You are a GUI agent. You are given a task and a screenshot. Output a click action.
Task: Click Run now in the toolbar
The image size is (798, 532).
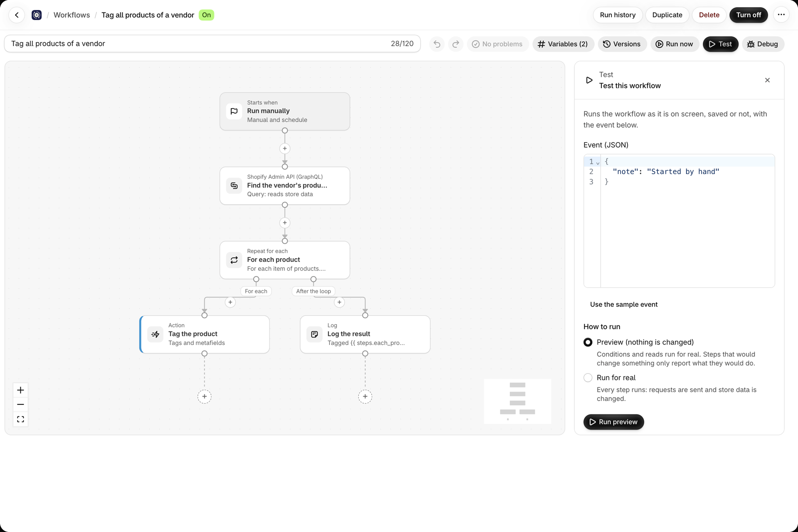pos(674,44)
